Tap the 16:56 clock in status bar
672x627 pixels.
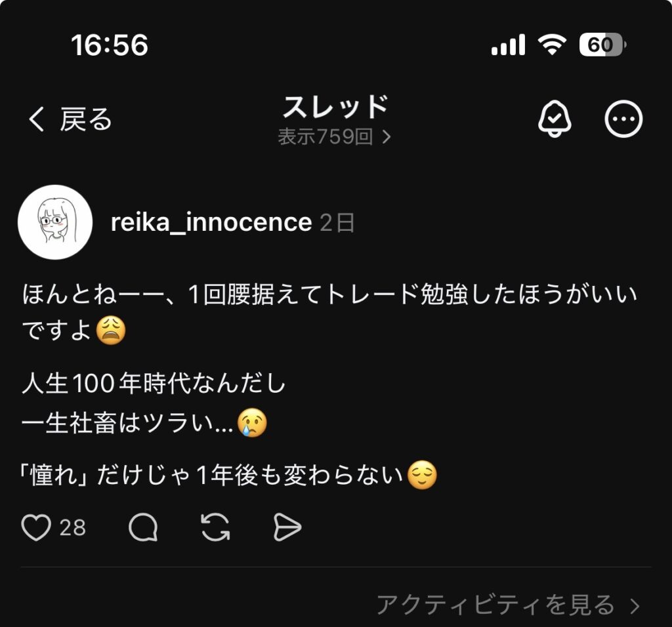110,45
